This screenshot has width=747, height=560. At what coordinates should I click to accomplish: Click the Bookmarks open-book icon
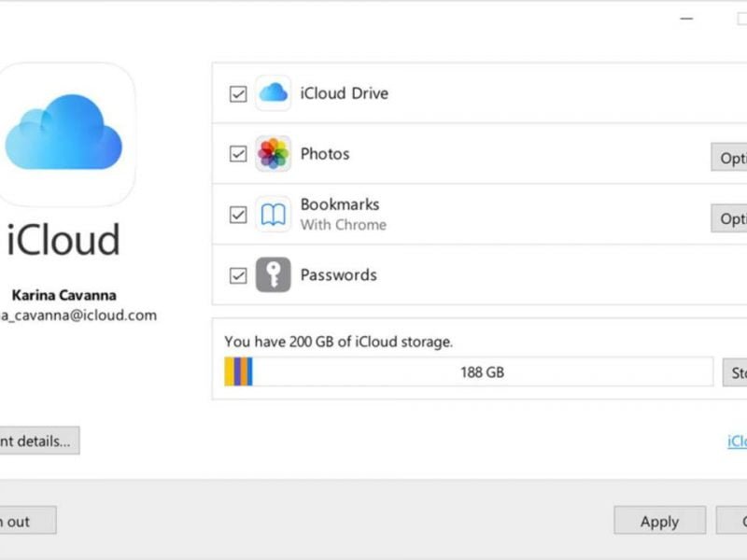tap(271, 214)
